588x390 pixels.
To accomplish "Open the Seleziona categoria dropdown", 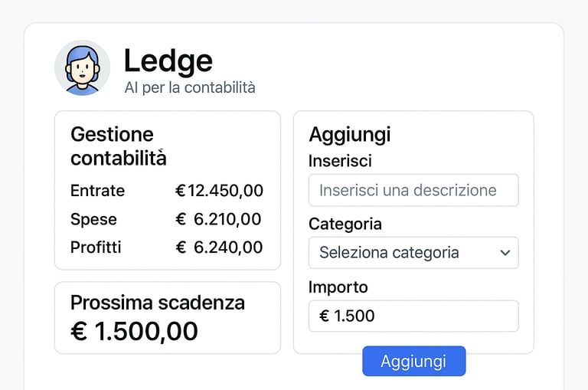I will point(413,253).
